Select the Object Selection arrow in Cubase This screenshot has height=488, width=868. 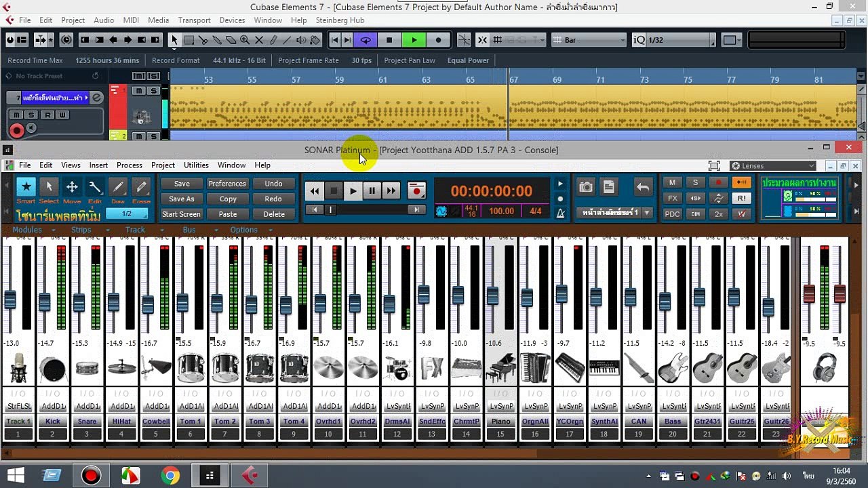pos(174,40)
